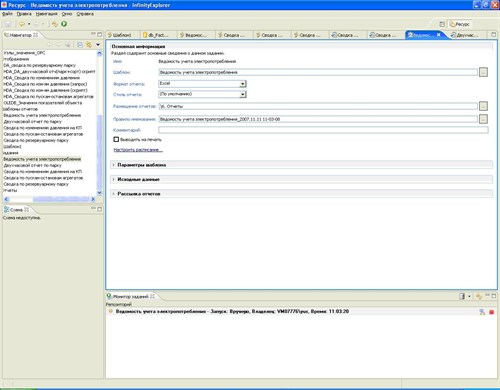Click into the Шаблон text field
This screenshot has width=500, height=390.
point(318,72)
